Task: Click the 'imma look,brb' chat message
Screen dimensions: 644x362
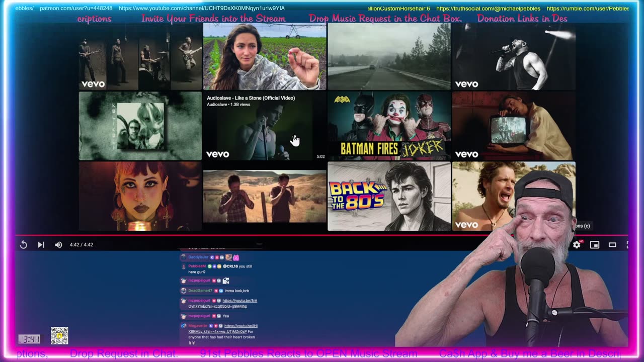Action: pyautogui.click(x=236, y=291)
